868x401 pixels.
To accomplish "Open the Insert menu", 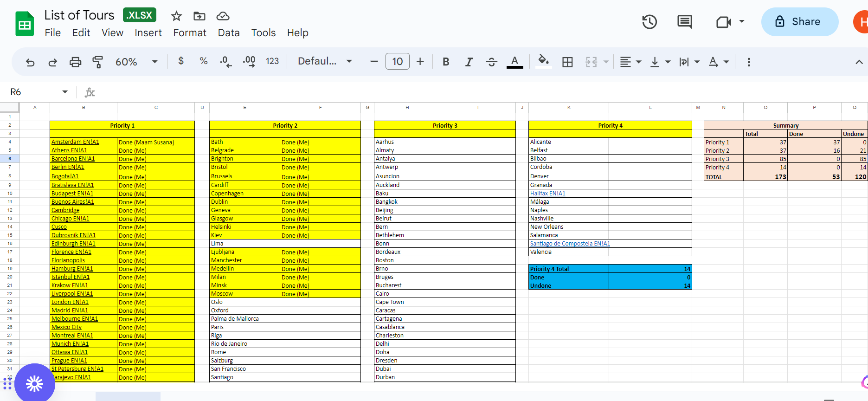I will pyautogui.click(x=148, y=33).
